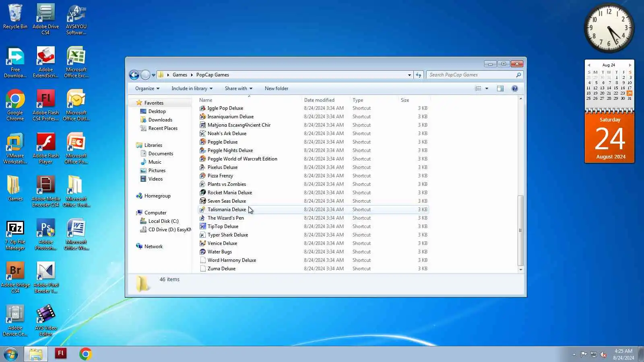Image resolution: width=644 pixels, height=362 pixels.
Task: Select the AVS4YOU Software desktop icon
Action: pos(76,19)
